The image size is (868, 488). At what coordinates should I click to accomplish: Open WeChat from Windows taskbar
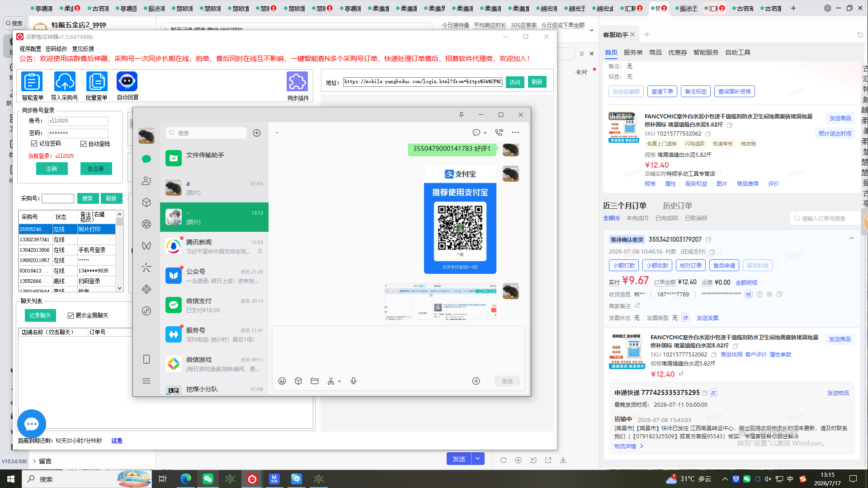click(x=208, y=479)
